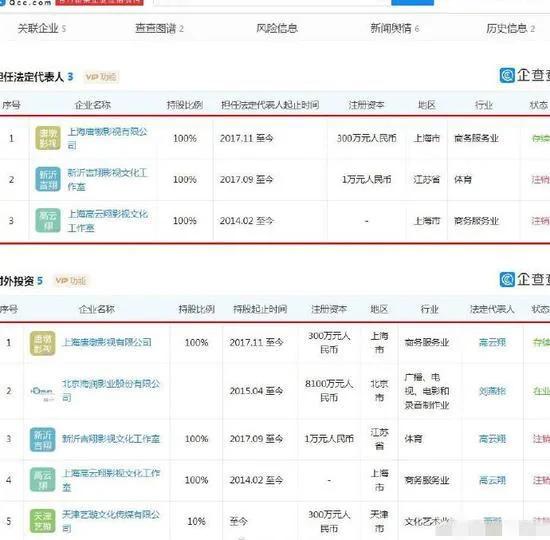The image size is (550, 540).
Task: Click 2014.02 至今 in the legal representative table
Action: tap(246, 221)
